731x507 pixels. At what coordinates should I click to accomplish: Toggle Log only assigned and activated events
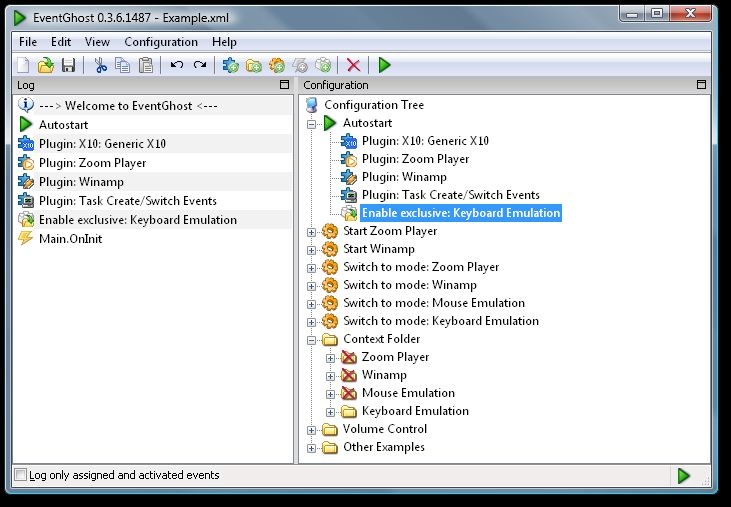(21, 475)
